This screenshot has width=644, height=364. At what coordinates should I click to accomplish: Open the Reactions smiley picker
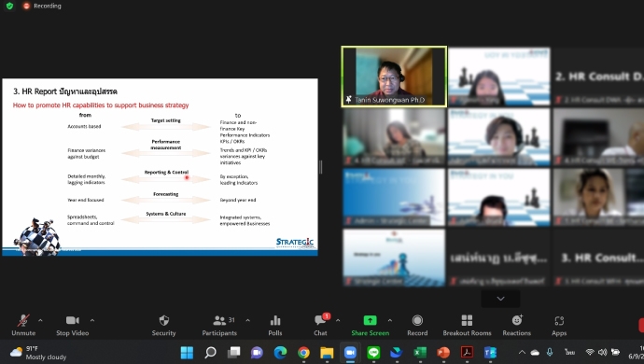[517, 326]
